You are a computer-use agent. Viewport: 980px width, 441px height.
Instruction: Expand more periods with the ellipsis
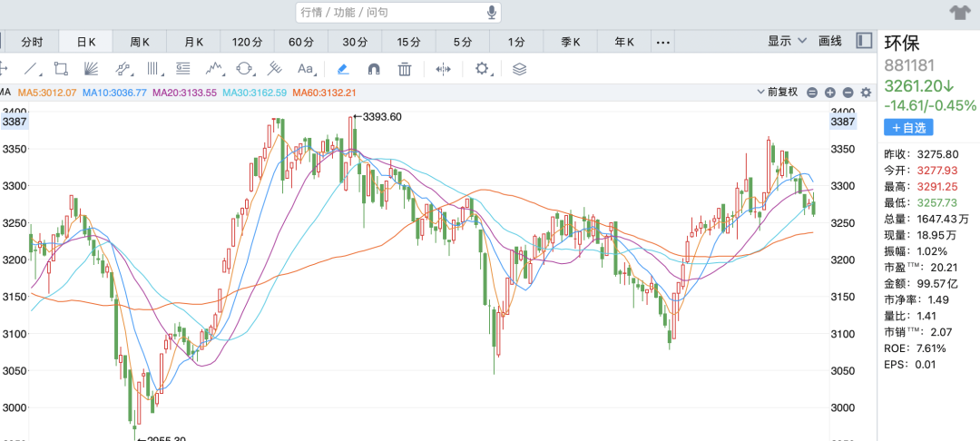click(662, 42)
